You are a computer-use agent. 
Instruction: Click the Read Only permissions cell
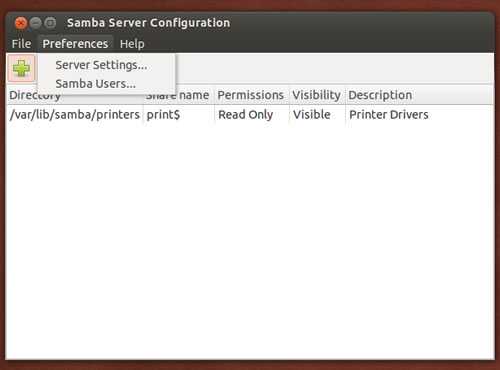(x=246, y=115)
